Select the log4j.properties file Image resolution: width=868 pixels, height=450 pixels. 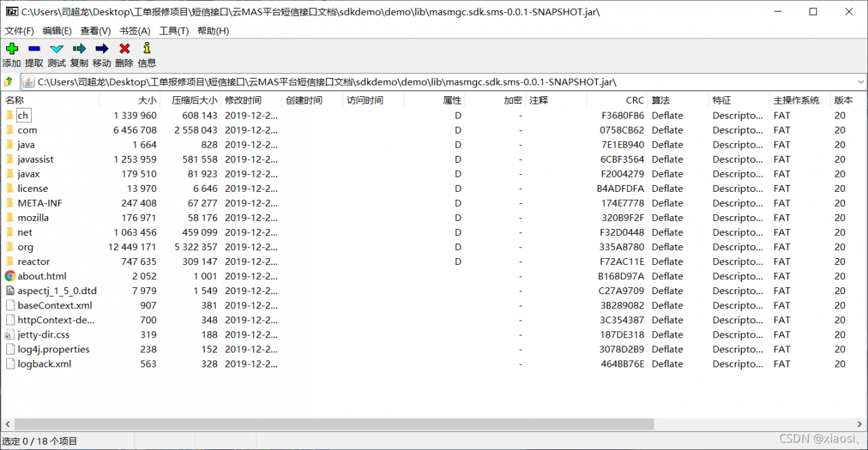(x=53, y=350)
